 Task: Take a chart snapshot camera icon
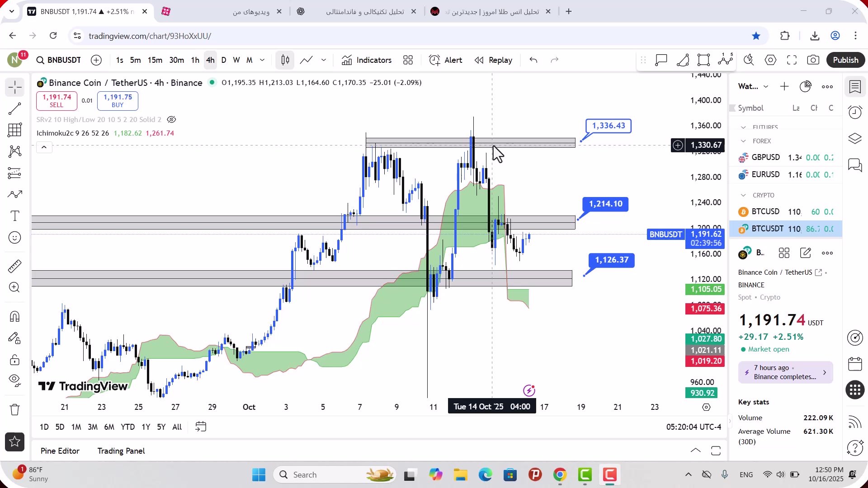[813, 60]
